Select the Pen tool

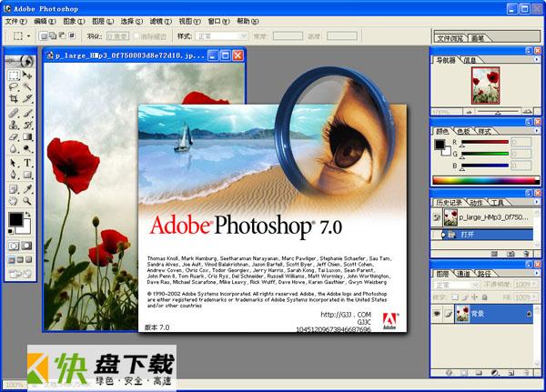[14, 175]
